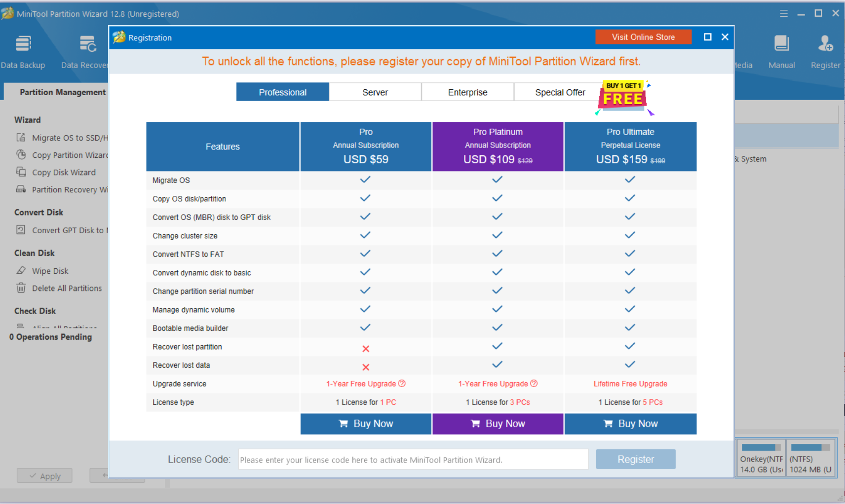Click the Pro Ultimate USD $159 plan header
Screen dimensions: 845x504
630,146
